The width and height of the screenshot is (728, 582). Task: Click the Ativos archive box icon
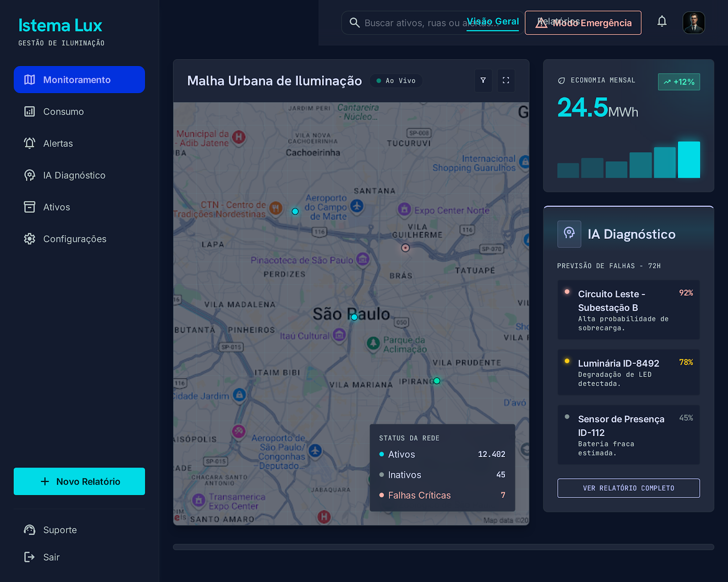pyautogui.click(x=30, y=207)
